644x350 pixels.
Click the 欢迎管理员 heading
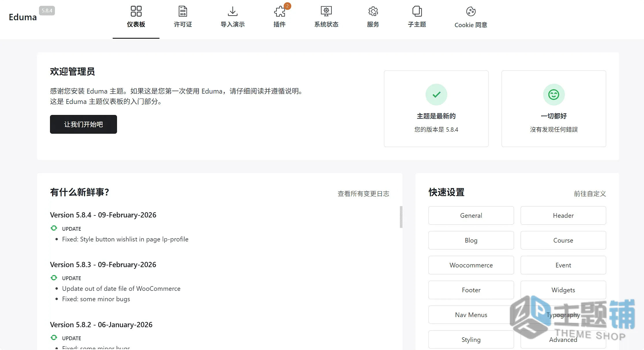tap(72, 71)
